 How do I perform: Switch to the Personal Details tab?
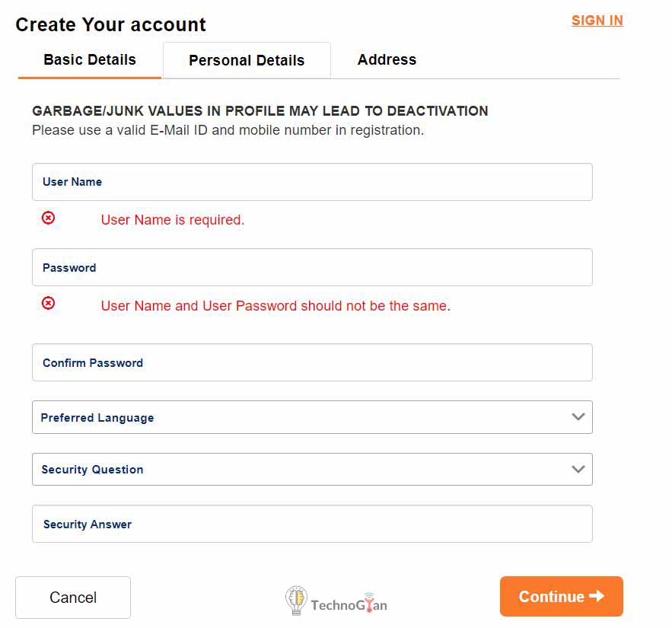(247, 60)
